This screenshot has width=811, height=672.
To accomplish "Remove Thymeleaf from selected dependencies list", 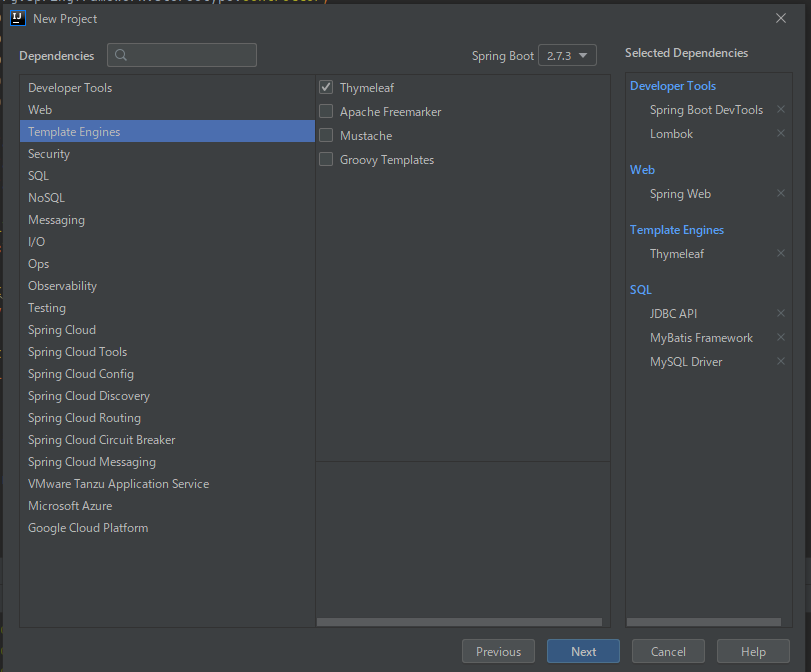I will point(781,253).
